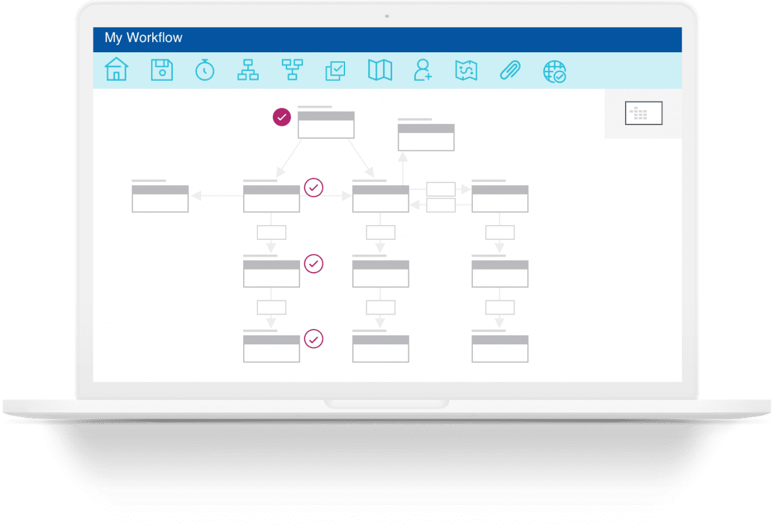Select the bottom-right workflow node

point(500,348)
